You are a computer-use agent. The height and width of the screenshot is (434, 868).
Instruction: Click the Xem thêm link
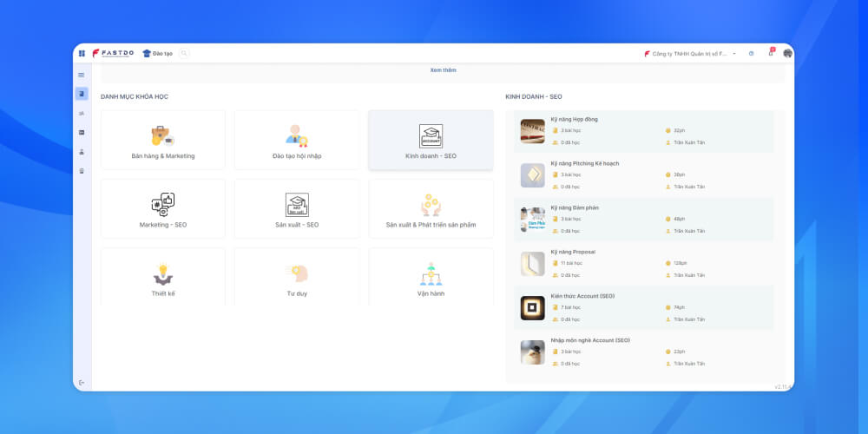tap(443, 70)
